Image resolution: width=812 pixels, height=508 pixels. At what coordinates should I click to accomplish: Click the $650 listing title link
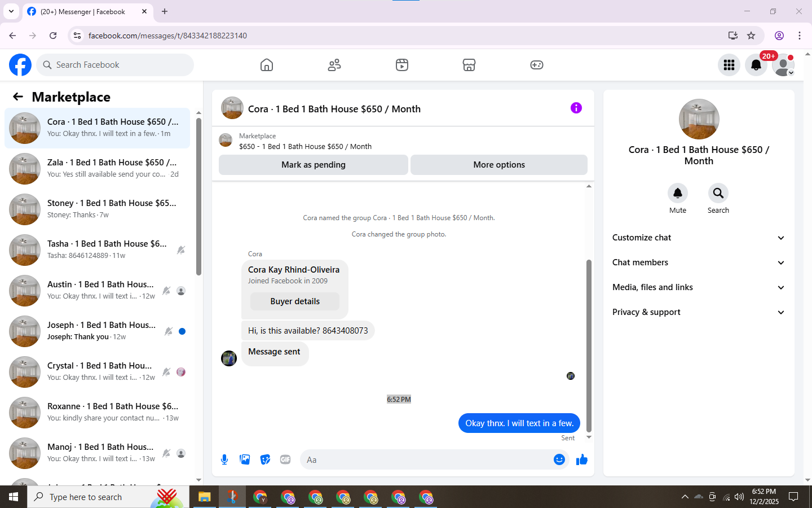[x=305, y=146]
